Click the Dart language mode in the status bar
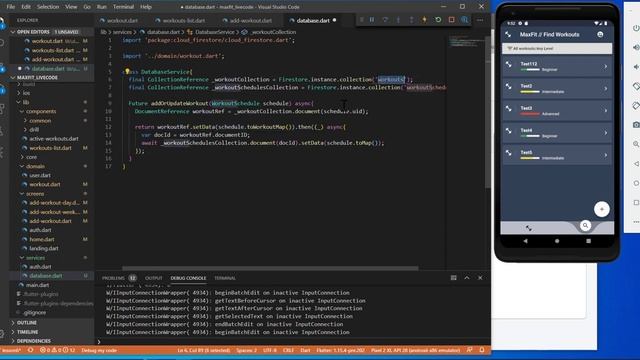 pyautogui.click(x=305, y=350)
